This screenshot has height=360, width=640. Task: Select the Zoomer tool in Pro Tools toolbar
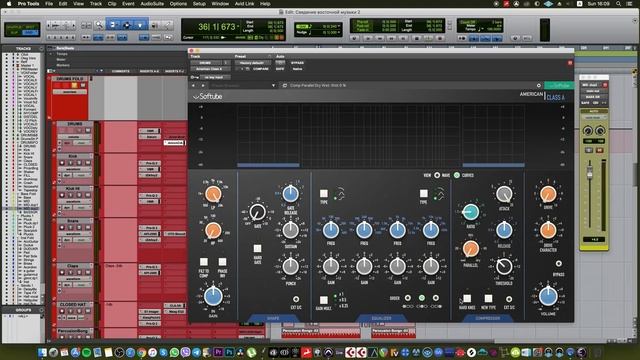99,25
